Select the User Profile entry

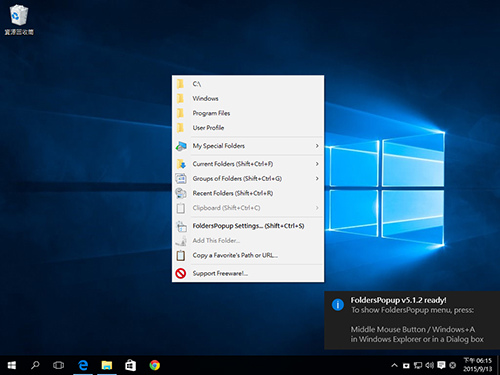tap(248, 128)
